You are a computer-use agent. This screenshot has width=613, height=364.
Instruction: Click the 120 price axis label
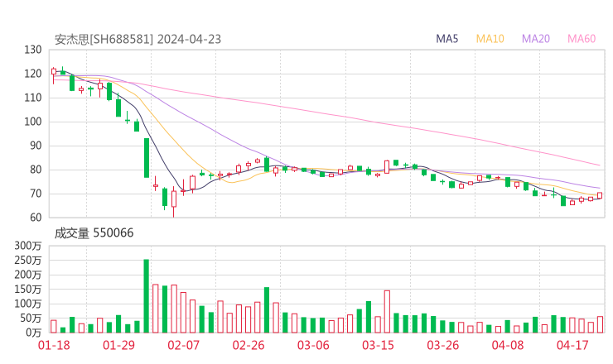[33, 74]
